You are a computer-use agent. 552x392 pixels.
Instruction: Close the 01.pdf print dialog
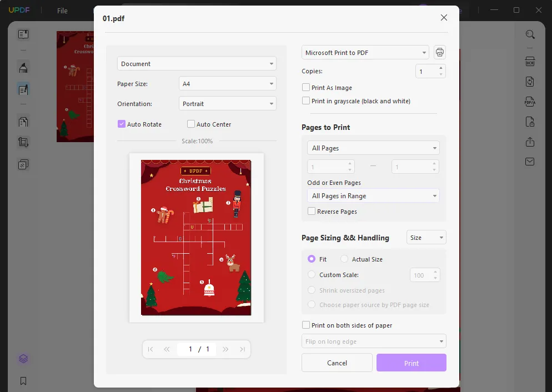(444, 18)
